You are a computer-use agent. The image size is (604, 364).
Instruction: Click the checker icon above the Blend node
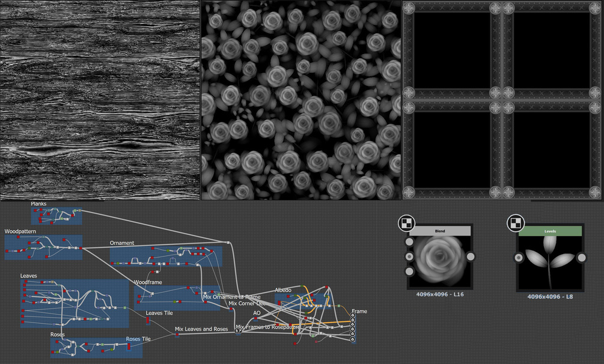tap(406, 223)
